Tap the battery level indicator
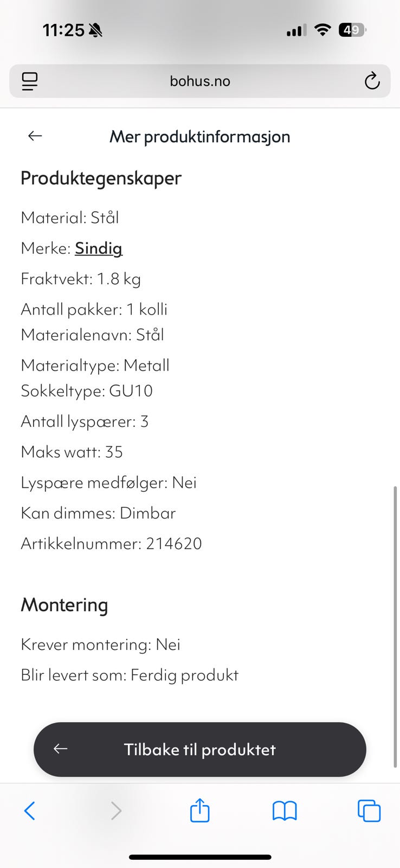Viewport: 400px width, 868px height. coord(352,30)
